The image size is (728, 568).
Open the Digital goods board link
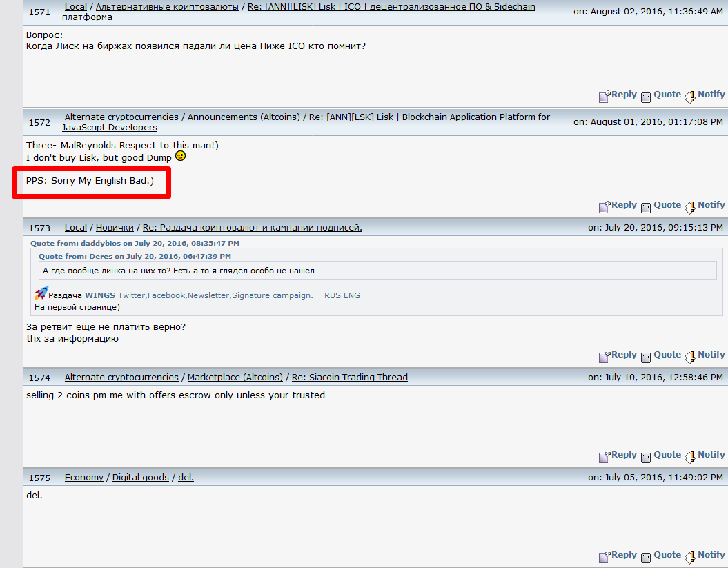click(141, 478)
